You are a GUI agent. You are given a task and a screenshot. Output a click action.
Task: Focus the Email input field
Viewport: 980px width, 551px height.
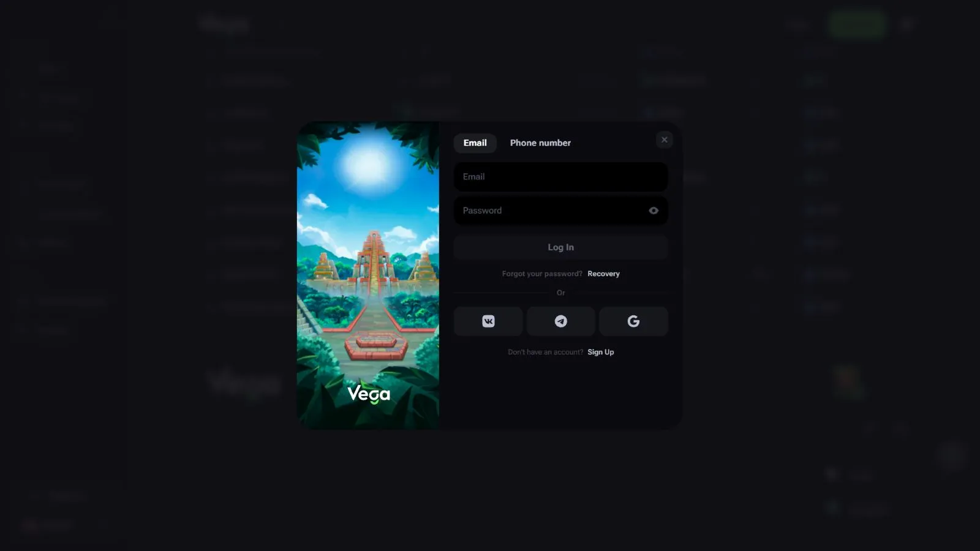click(x=560, y=177)
